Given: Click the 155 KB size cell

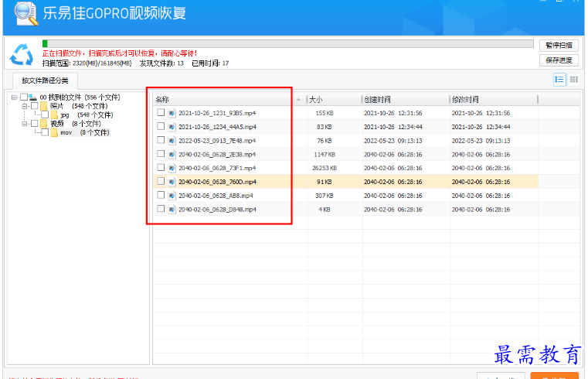Looking at the screenshot, I should point(325,113).
